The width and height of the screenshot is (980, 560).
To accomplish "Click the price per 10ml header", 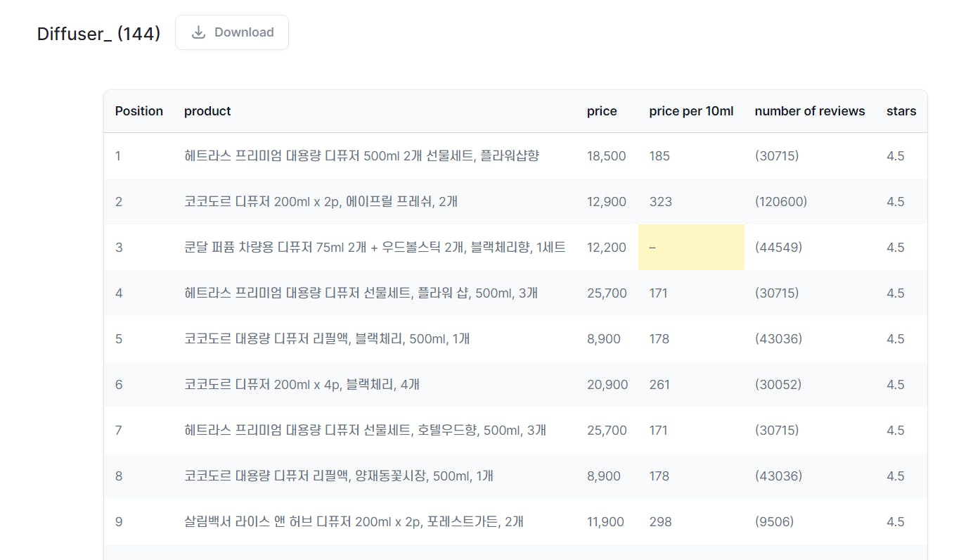I will coord(691,111).
